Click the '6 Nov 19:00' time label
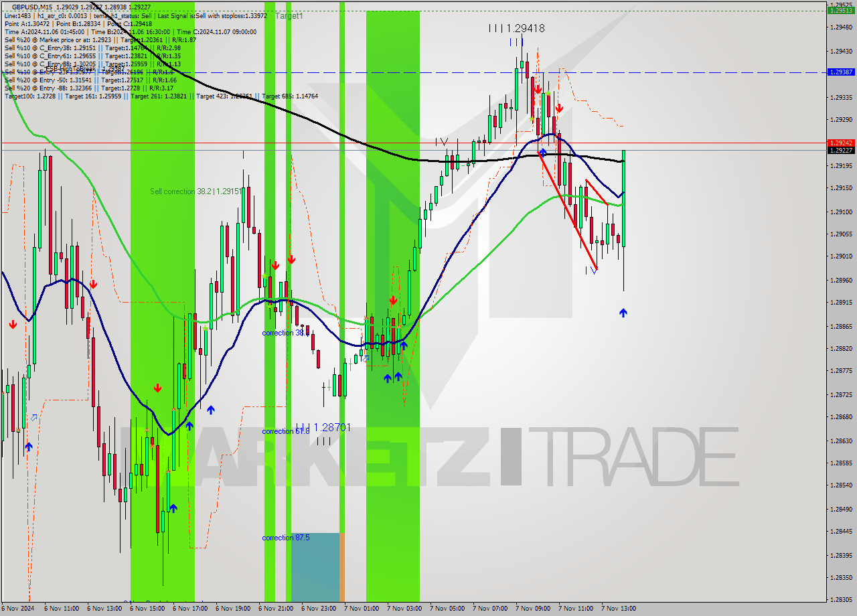This screenshot has height=616, width=857. point(233,609)
